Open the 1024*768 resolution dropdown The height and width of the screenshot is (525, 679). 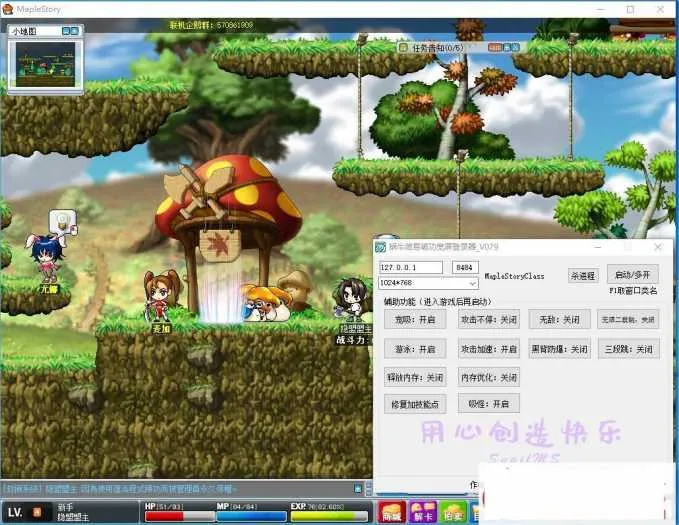coord(428,283)
